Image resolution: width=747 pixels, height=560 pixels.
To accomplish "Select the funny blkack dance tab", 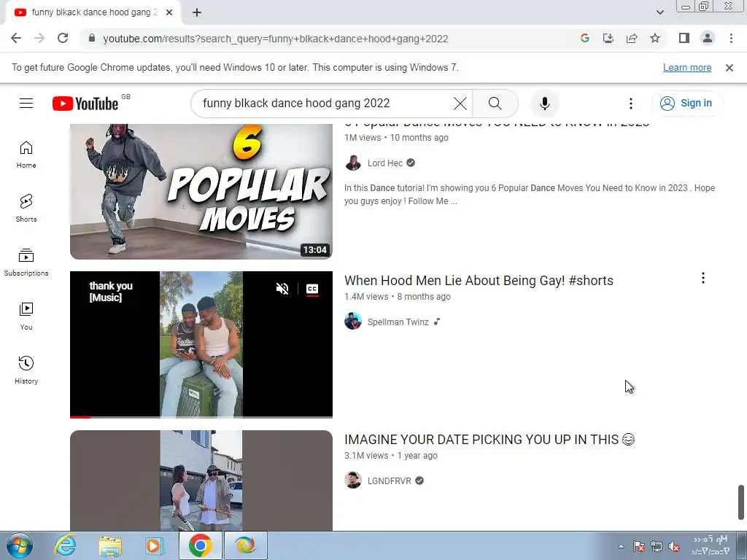I will point(94,12).
